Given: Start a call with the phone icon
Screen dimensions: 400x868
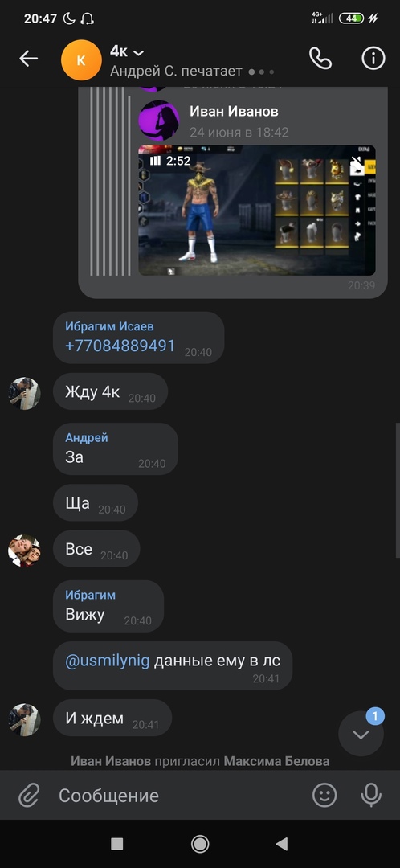Looking at the screenshot, I should point(320,58).
